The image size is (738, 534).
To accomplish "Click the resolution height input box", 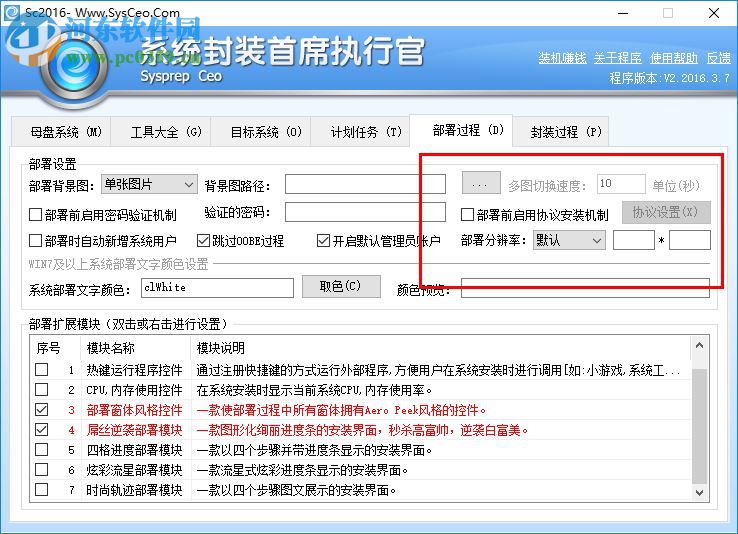I will [x=690, y=240].
